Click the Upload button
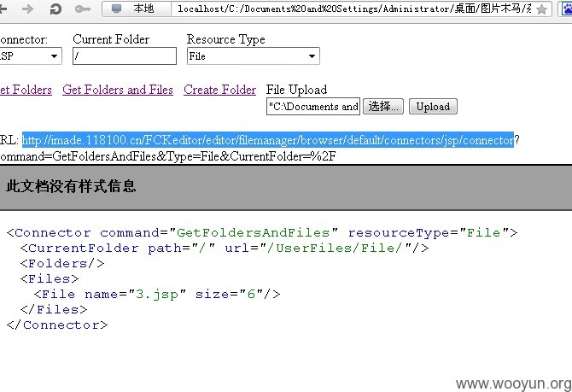 coord(433,107)
